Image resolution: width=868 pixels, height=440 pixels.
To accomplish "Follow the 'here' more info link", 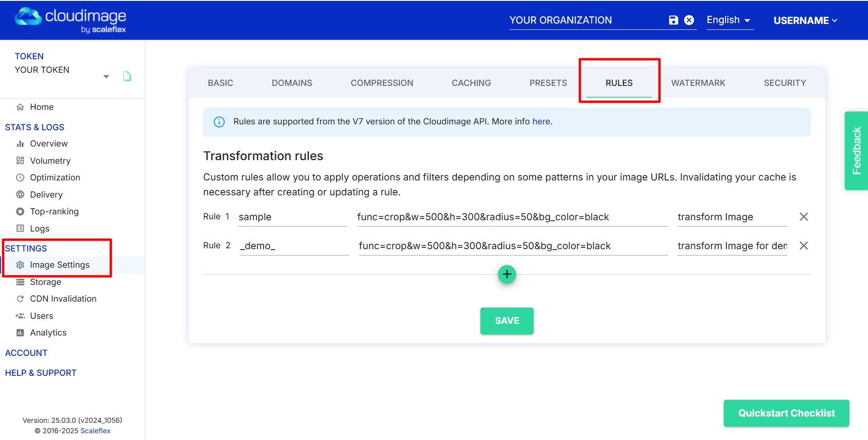I will coord(541,121).
